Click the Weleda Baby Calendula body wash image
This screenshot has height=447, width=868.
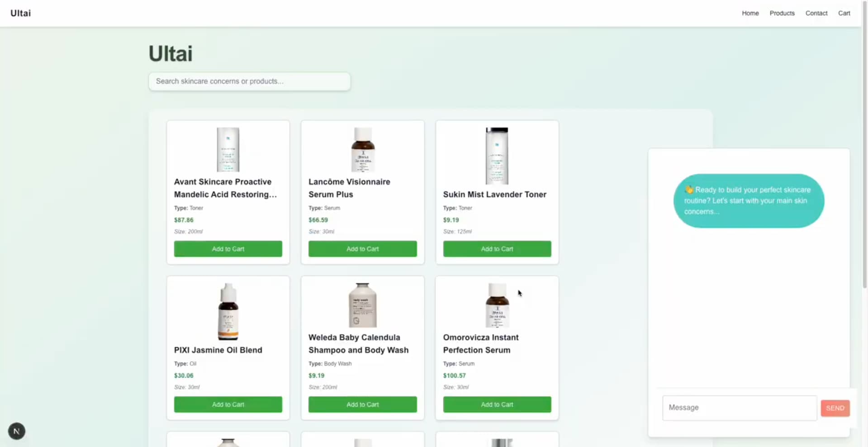(x=363, y=305)
